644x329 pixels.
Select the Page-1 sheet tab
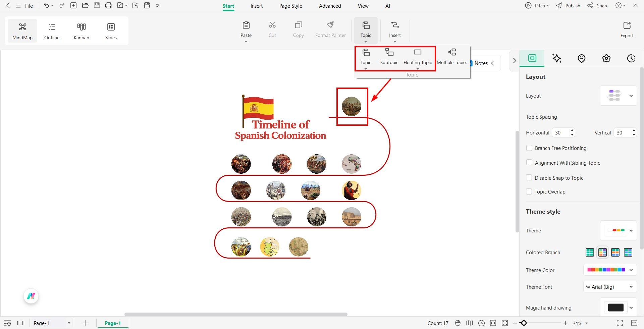tap(113, 323)
